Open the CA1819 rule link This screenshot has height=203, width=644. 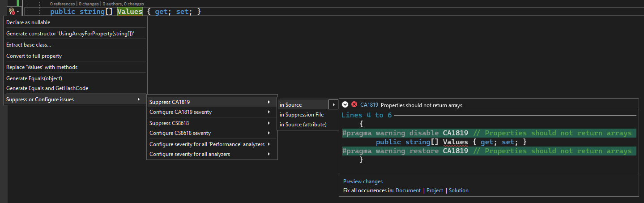[x=369, y=105]
